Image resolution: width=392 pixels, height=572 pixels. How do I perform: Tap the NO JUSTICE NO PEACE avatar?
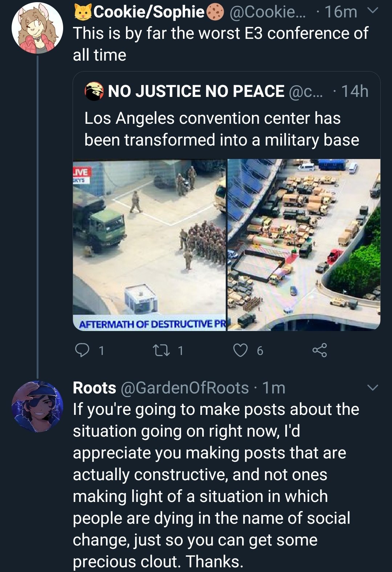pos(94,91)
